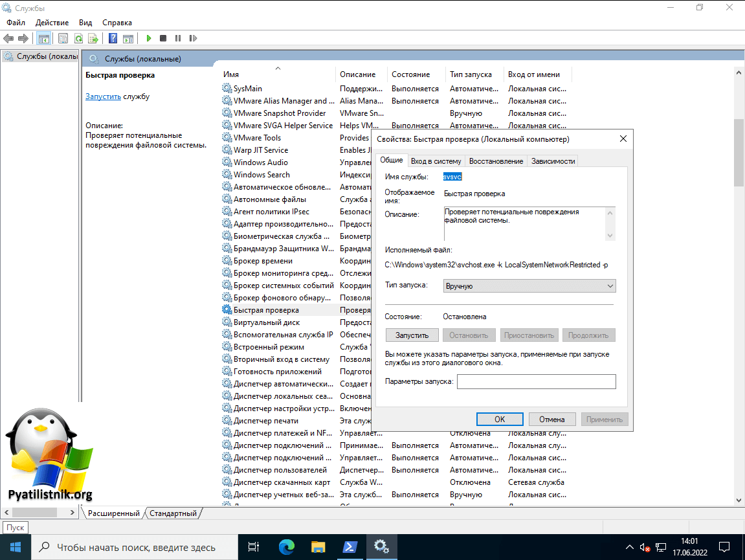Switch to the 'Зависимости' tab

[x=553, y=161]
